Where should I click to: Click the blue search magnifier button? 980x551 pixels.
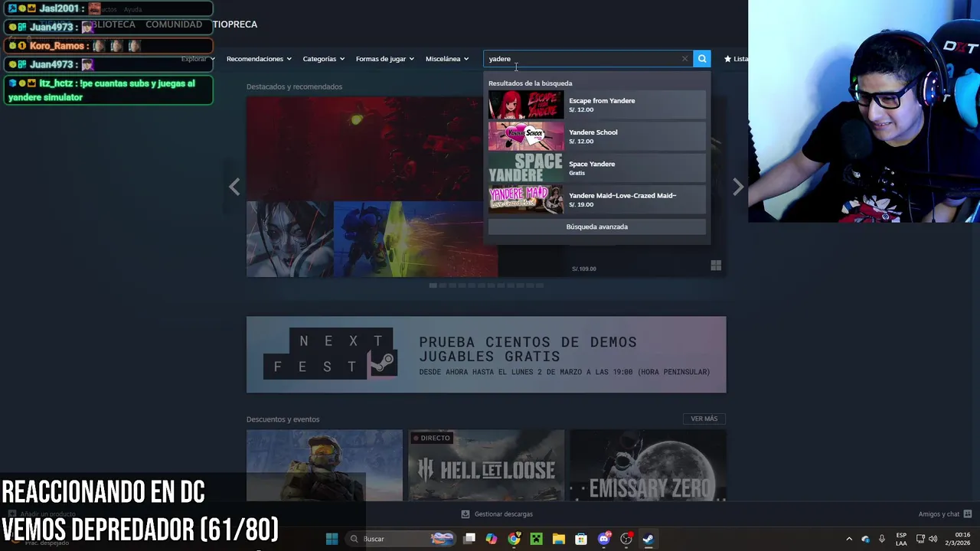click(x=702, y=59)
